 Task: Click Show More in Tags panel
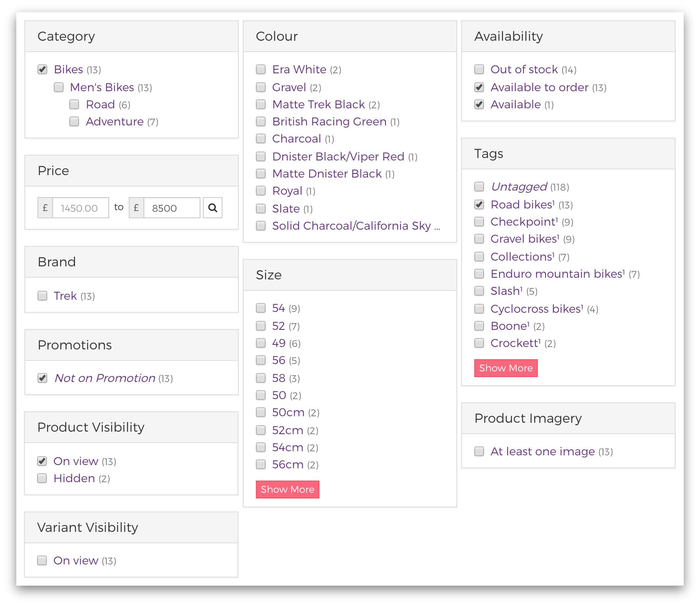coord(506,368)
